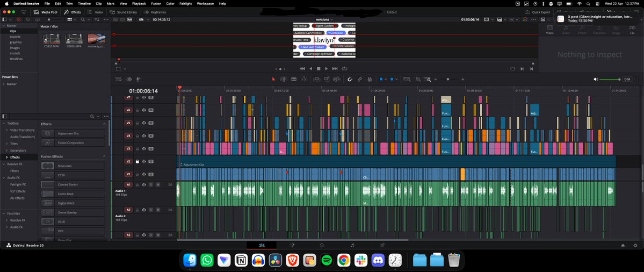Viewport: 644px width, 272px height.
Task: Click the Quick Export button
Action: [x=538, y=12]
